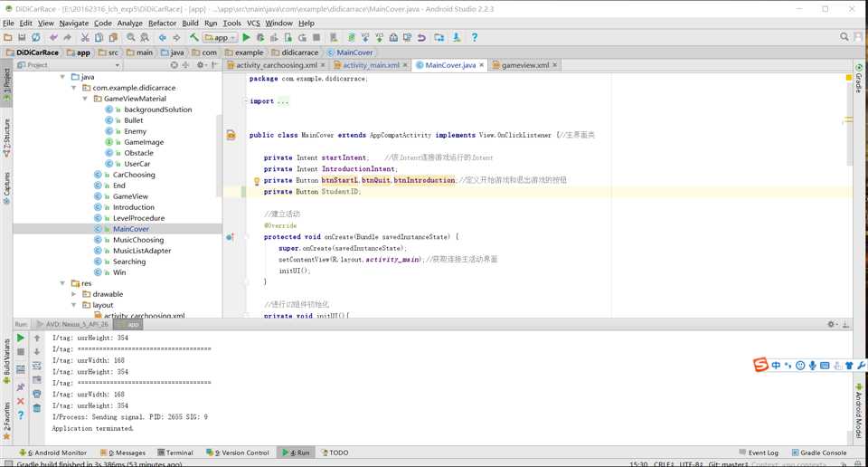Click the green Run app button in toolbar
Screen dimensions: 868x467
246,38
